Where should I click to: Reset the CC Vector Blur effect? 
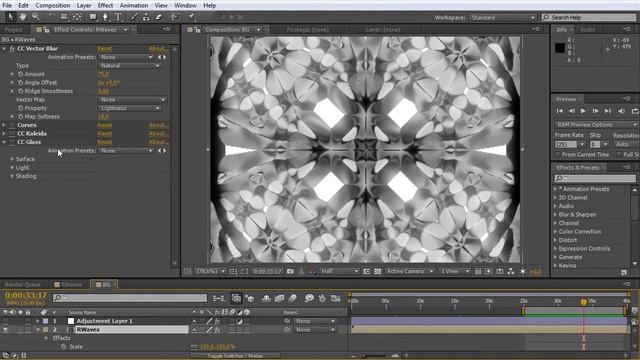point(104,49)
